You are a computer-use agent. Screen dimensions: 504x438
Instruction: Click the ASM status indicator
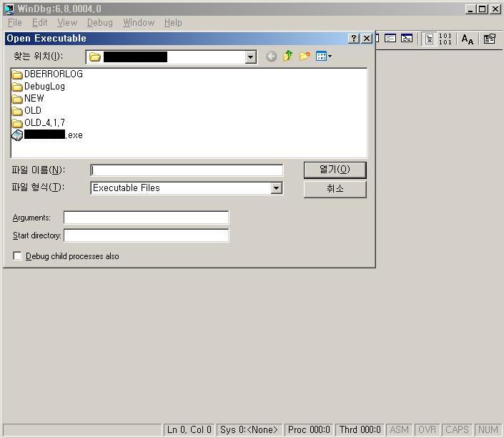point(399,429)
